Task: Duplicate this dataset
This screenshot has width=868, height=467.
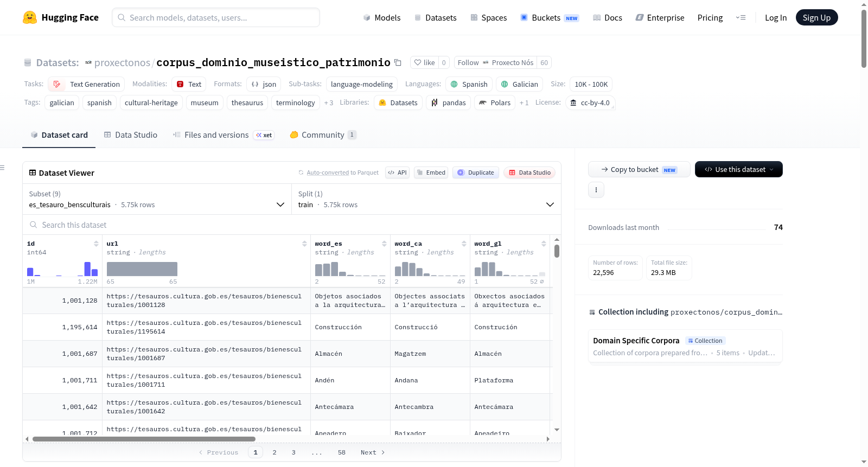Action: click(x=475, y=172)
